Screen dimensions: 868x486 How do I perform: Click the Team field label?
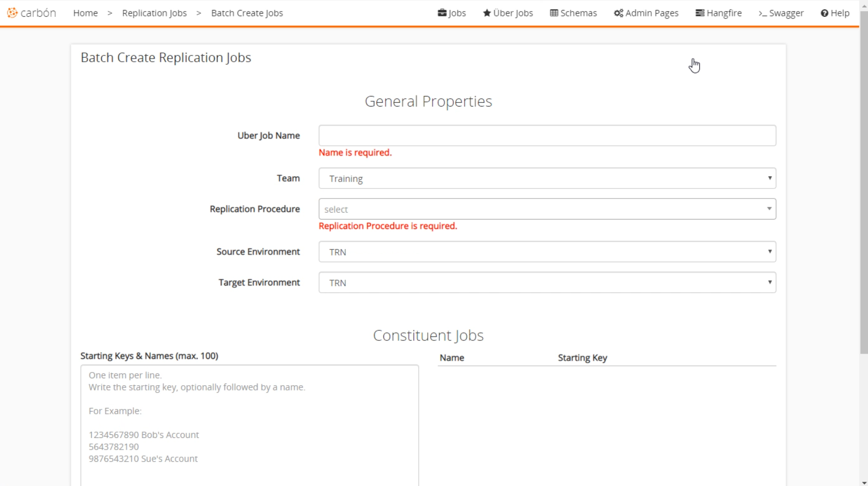(x=288, y=178)
